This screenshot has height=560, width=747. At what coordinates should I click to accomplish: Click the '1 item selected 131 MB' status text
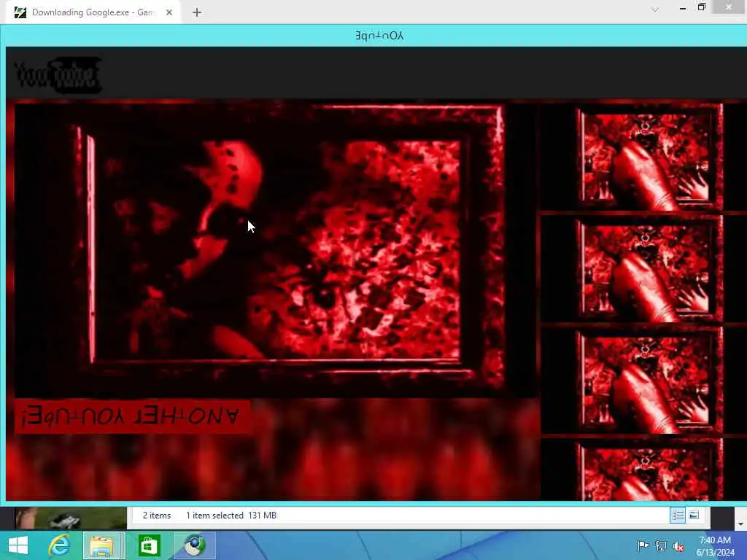pos(231,516)
